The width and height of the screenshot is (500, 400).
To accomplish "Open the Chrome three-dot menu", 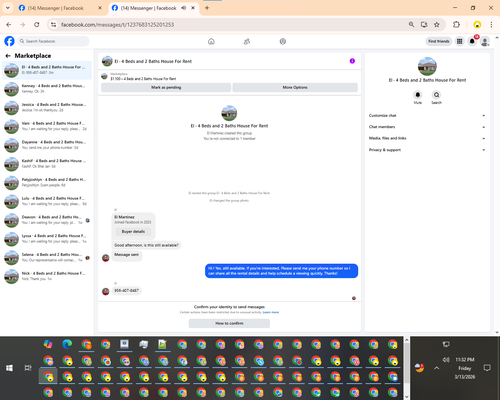I will pos(491,25).
